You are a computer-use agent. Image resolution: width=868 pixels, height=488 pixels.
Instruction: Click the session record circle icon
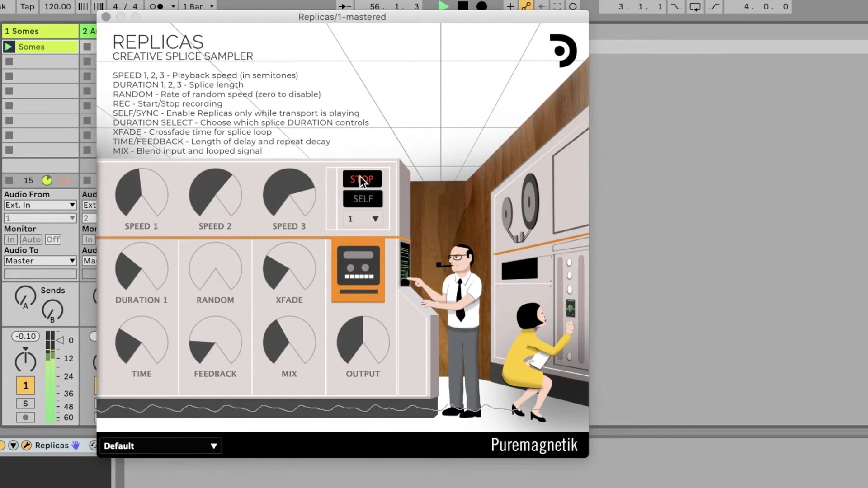pyautogui.click(x=573, y=6)
